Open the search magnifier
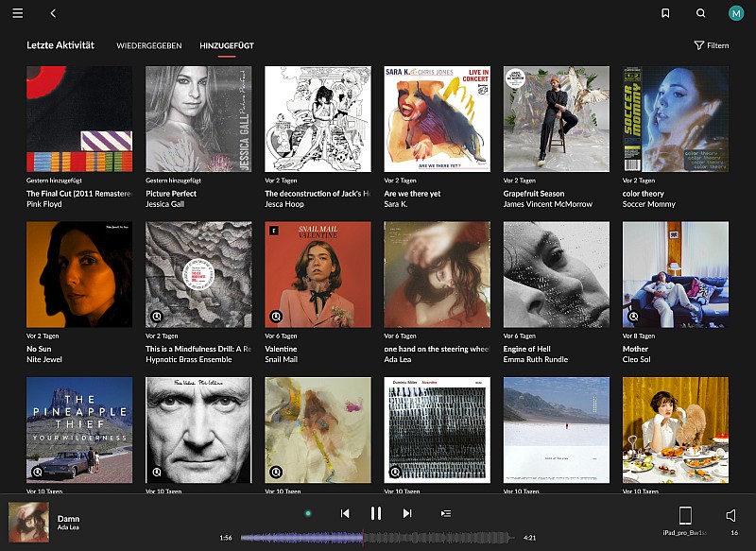 pyautogui.click(x=700, y=13)
